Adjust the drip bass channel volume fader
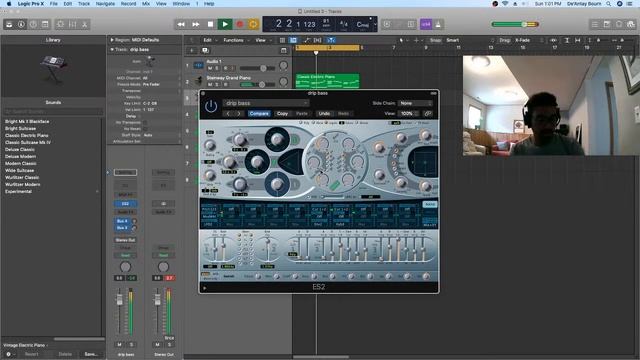The width and height of the screenshot is (640, 360). pos(119,300)
